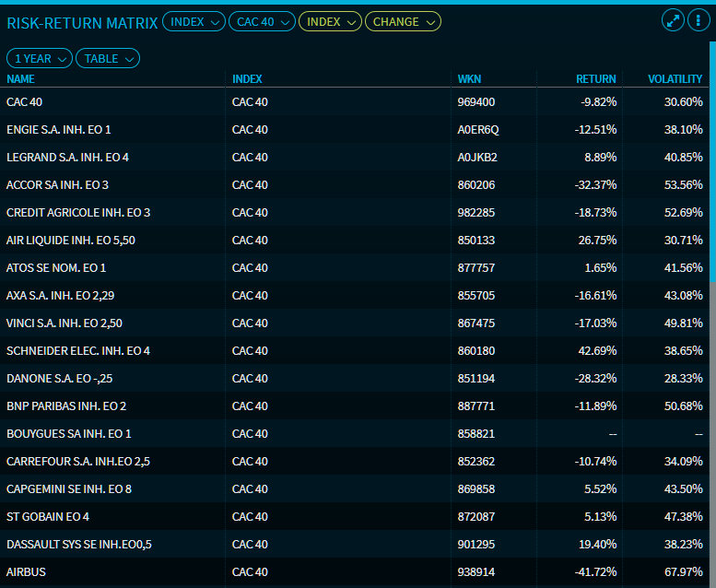Select the BOUYGUES SA INH. EO 1 row

pyautogui.click(x=69, y=434)
